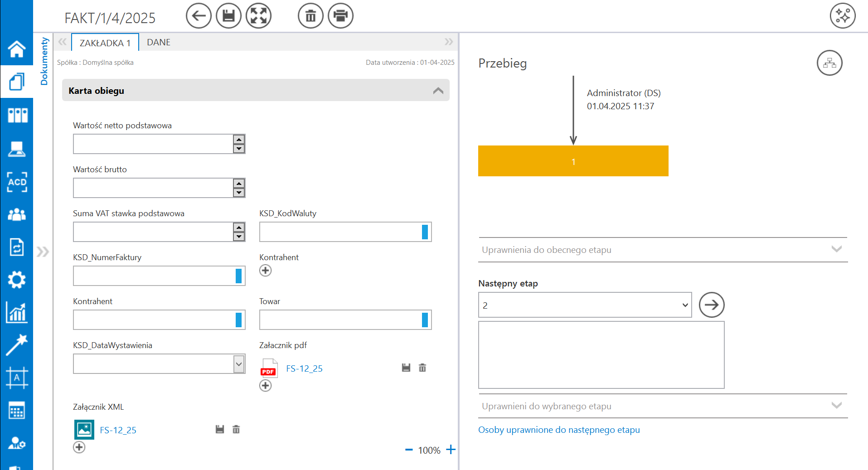Open the FS-12_25 PDF attachment link
The image size is (868, 470).
coord(304,368)
